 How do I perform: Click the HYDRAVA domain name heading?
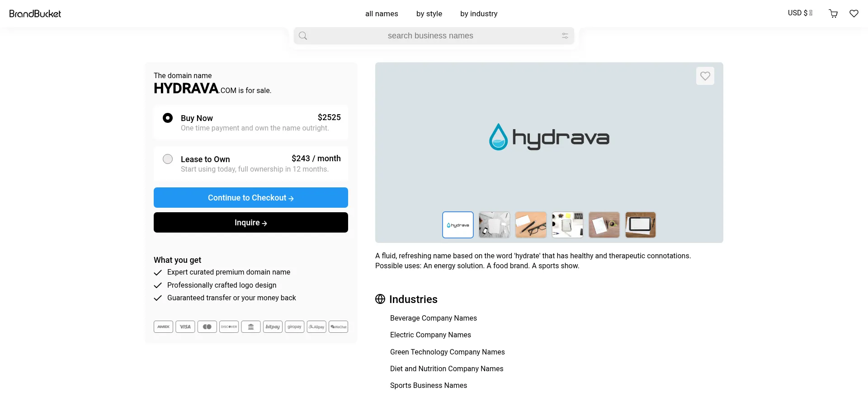tap(186, 88)
